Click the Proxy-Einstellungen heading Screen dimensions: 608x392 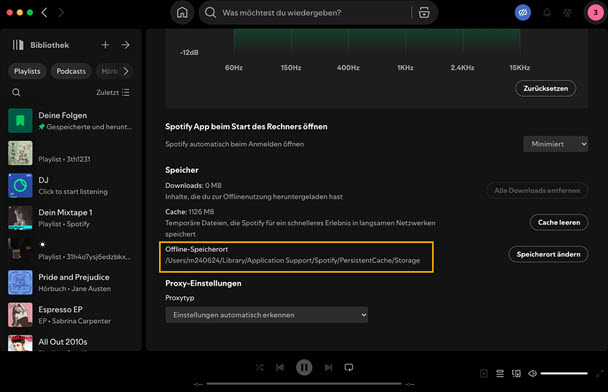pyautogui.click(x=203, y=283)
